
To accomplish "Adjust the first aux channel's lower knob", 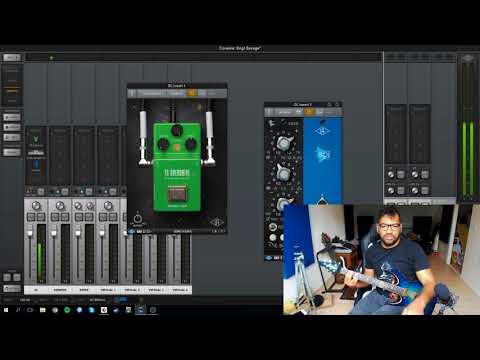I will (391, 190).
